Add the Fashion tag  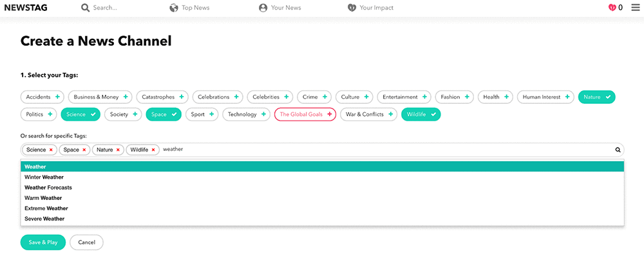tap(455, 97)
